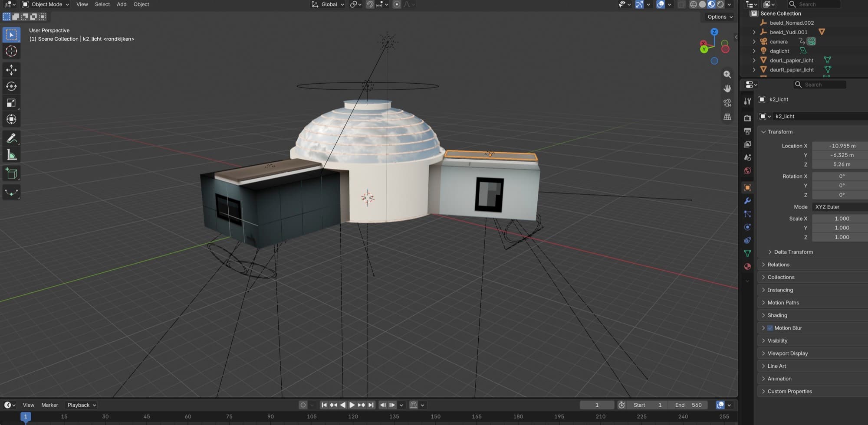The height and width of the screenshot is (425, 868).
Task: Open the Global orientation dropdown
Action: point(328,4)
